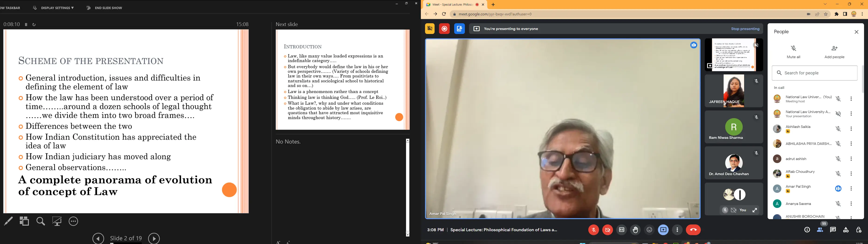Open the meeting chat panel
This screenshot has width=868, height=244.
click(x=833, y=230)
